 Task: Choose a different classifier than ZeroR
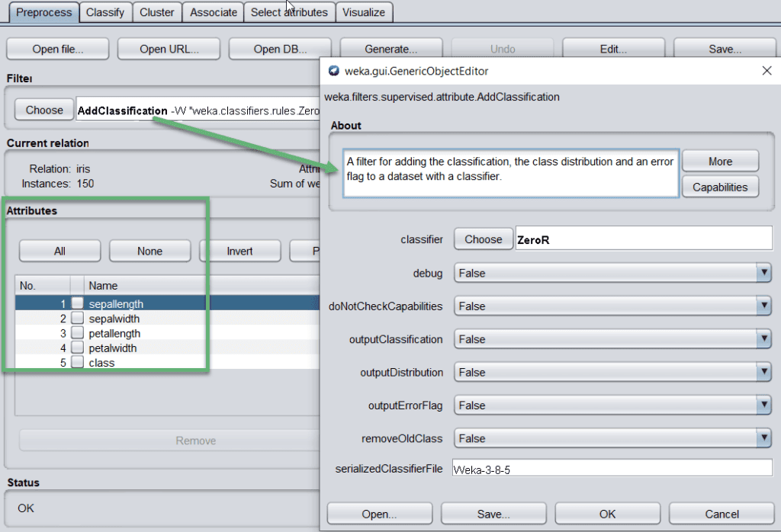pyautogui.click(x=483, y=239)
